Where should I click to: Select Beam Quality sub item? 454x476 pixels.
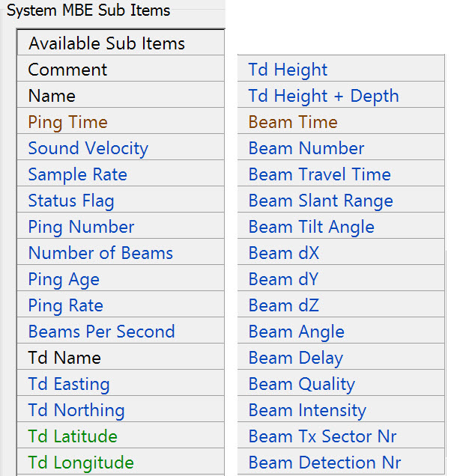click(302, 384)
